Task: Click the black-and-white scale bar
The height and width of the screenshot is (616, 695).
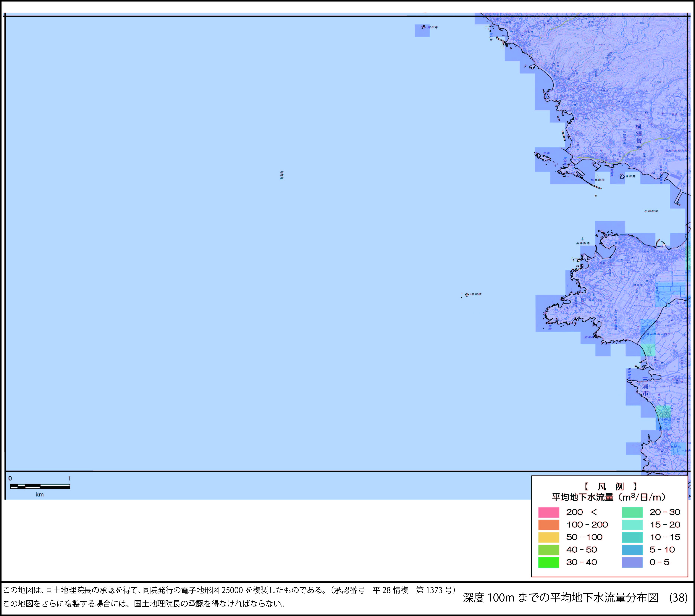Action: [40, 486]
